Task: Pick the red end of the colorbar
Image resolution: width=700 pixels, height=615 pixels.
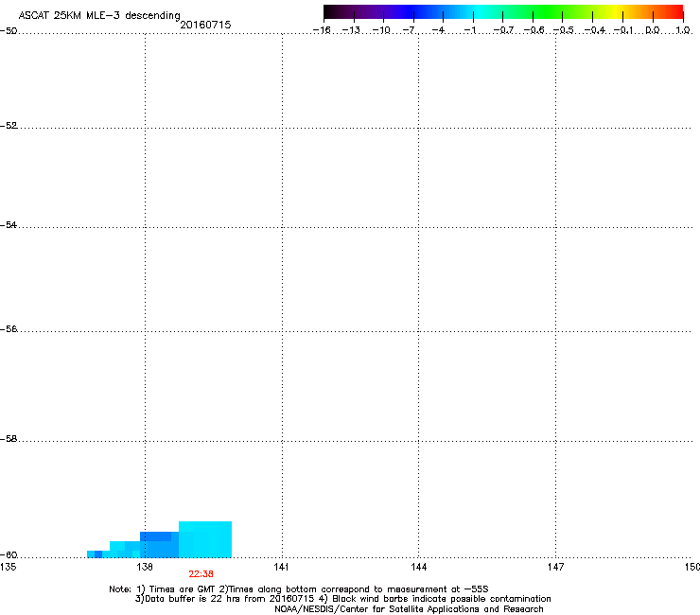Action: (x=674, y=12)
